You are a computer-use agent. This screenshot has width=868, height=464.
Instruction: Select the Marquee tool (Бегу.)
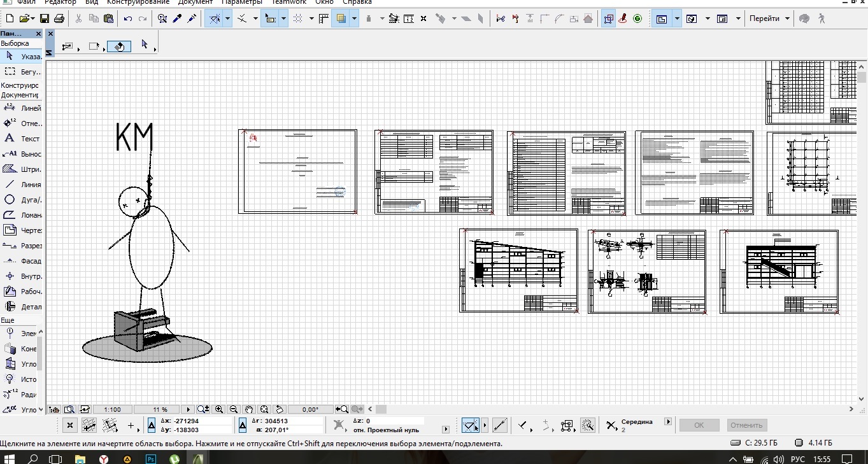[x=21, y=72]
